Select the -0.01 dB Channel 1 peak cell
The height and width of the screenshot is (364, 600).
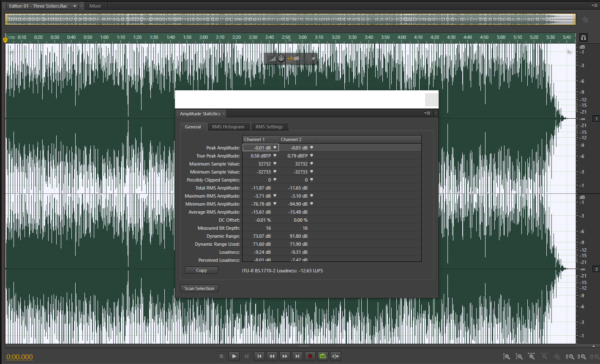tap(261, 148)
